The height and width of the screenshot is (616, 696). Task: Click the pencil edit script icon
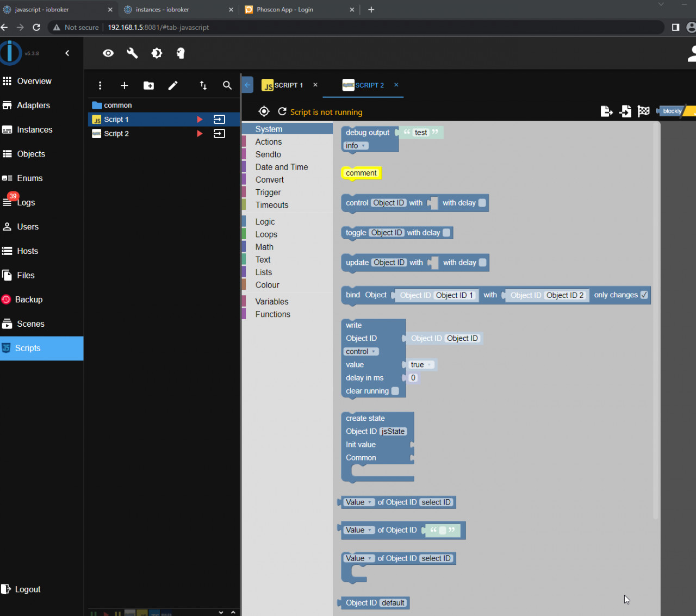[173, 85]
